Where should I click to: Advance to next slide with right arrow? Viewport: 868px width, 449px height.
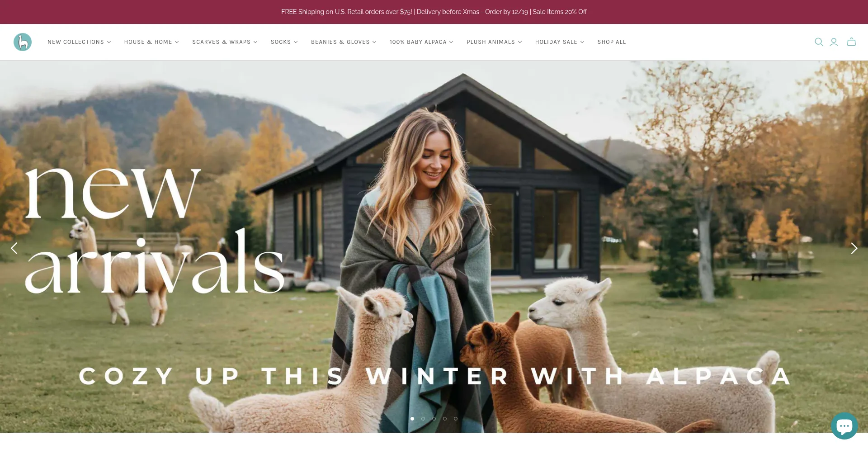[854, 248]
